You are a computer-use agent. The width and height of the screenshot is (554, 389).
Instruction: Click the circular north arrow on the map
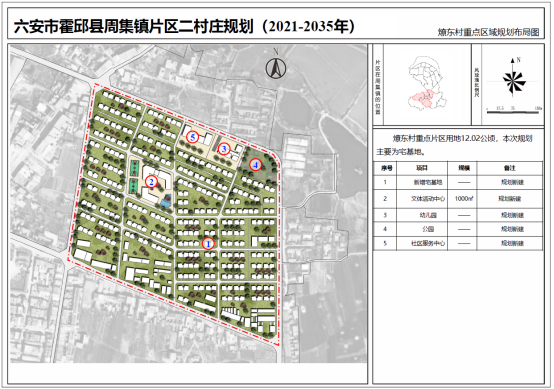click(x=276, y=67)
